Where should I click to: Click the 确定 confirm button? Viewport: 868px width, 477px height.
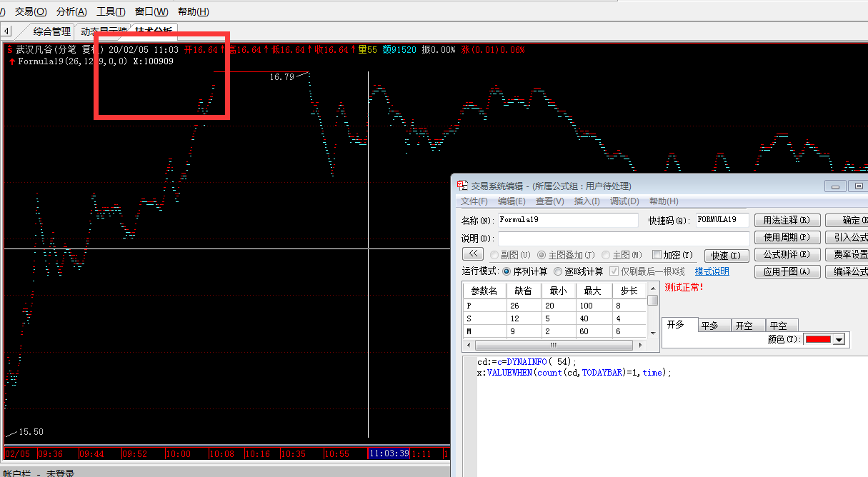pyautogui.click(x=847, y=221)
